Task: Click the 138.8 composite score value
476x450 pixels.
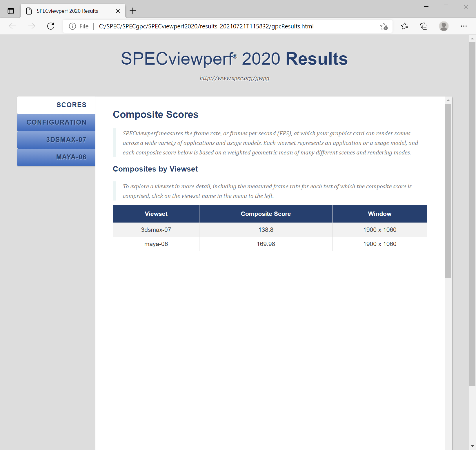Action: point(266,230)
